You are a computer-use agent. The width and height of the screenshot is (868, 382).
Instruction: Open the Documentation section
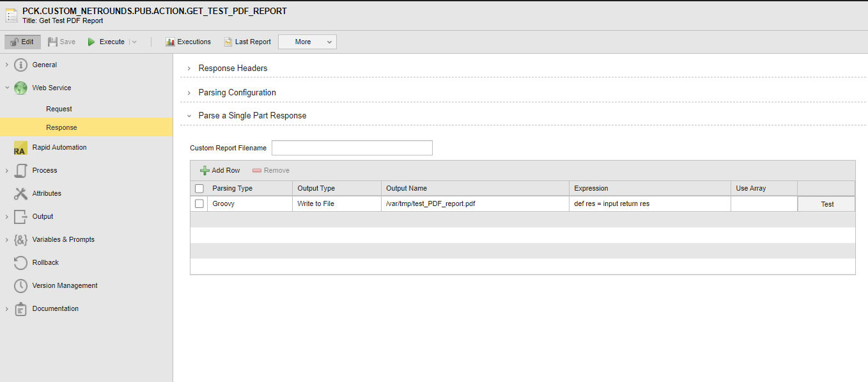54,308
